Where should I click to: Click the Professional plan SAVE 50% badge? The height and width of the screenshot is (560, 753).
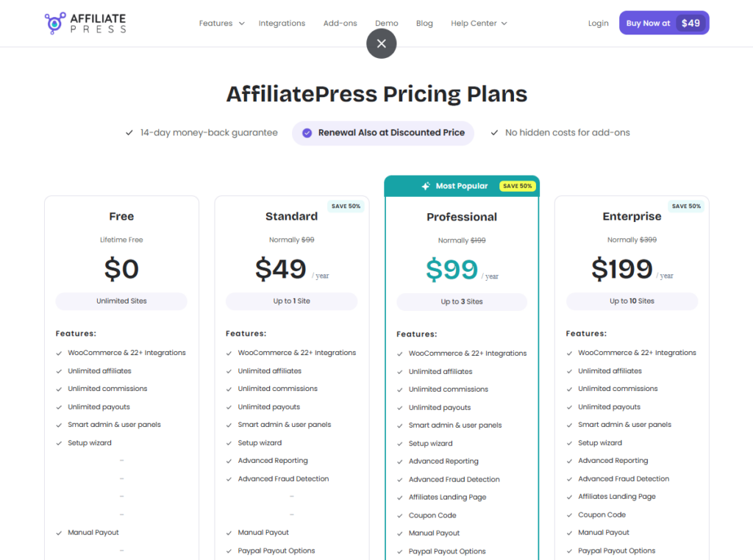coord(518,186)
